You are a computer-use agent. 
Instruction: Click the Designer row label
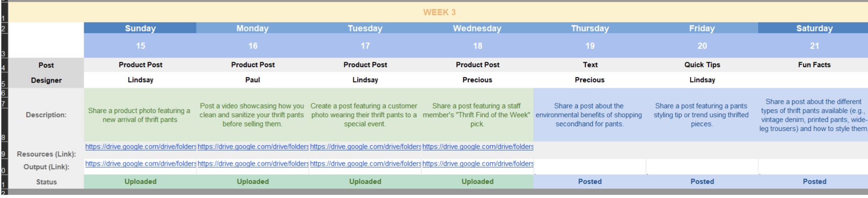tap(46, 80)
